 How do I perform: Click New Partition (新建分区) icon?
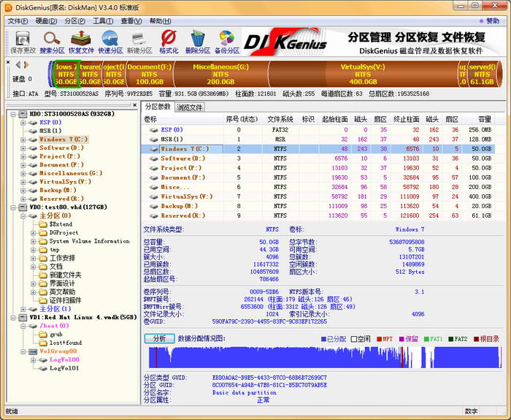(x=139, y=42)
